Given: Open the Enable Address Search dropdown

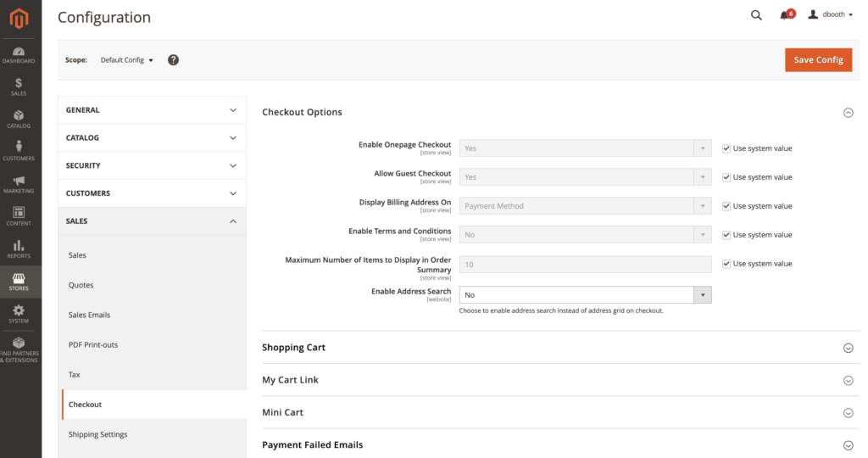Looking at the screenshot, I should click(x=585, y=295).
